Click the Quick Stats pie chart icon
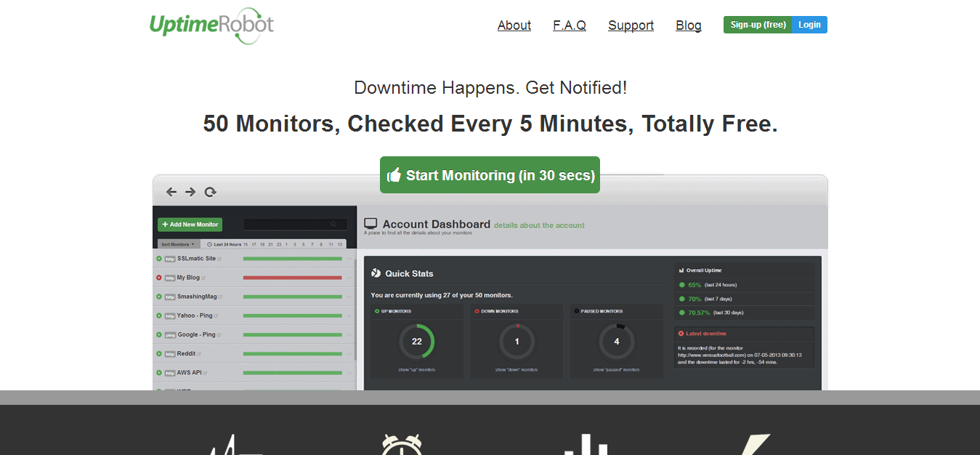 pyautogui.click(x=376, y=273)
